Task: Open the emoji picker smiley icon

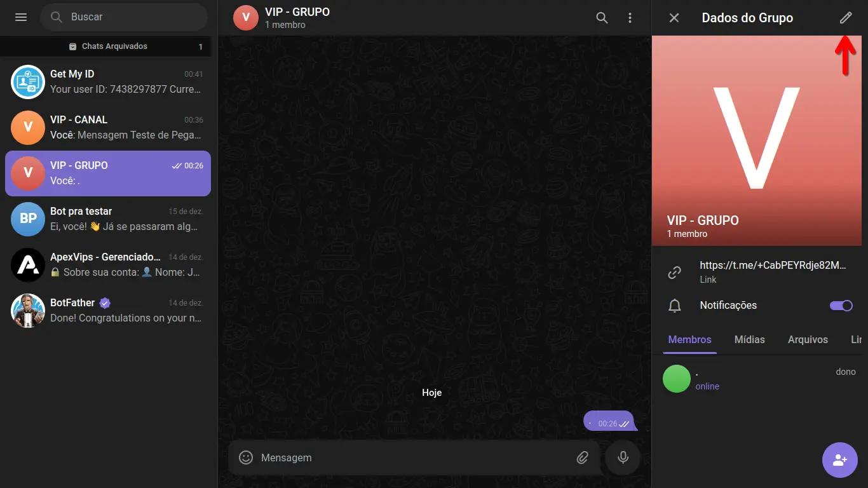Action: (246, 457)
